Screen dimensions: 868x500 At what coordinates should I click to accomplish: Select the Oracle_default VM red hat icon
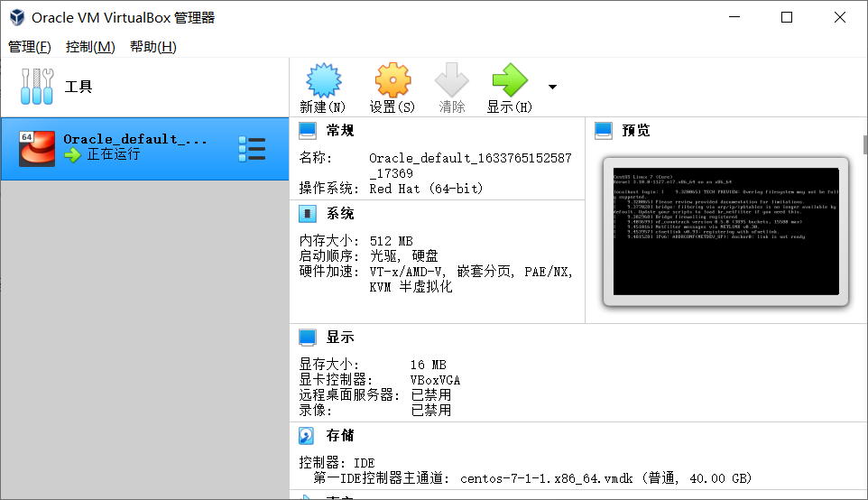[37, 148]
